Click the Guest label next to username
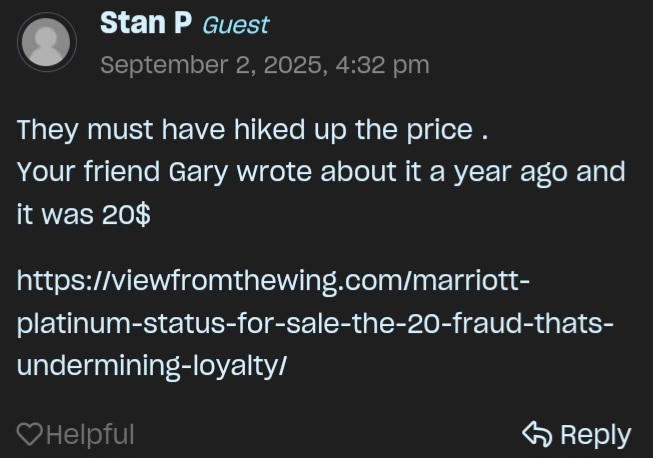653x458 pixels. click(x=235, y=25)
